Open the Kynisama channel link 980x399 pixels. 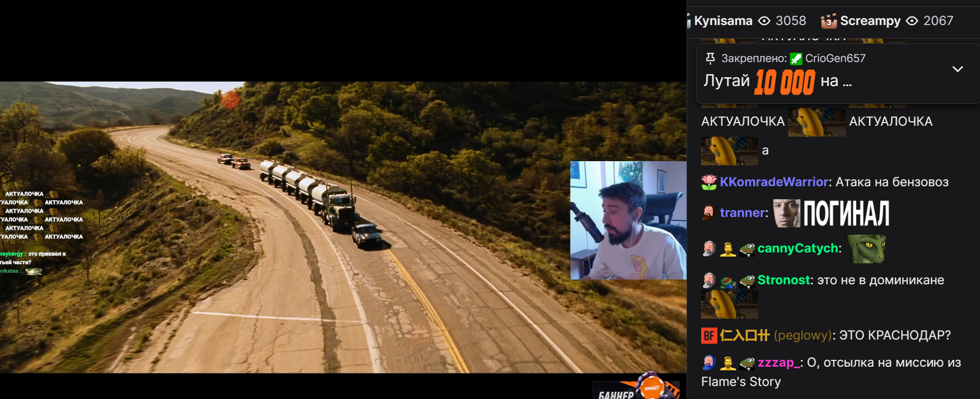(723, 21)
